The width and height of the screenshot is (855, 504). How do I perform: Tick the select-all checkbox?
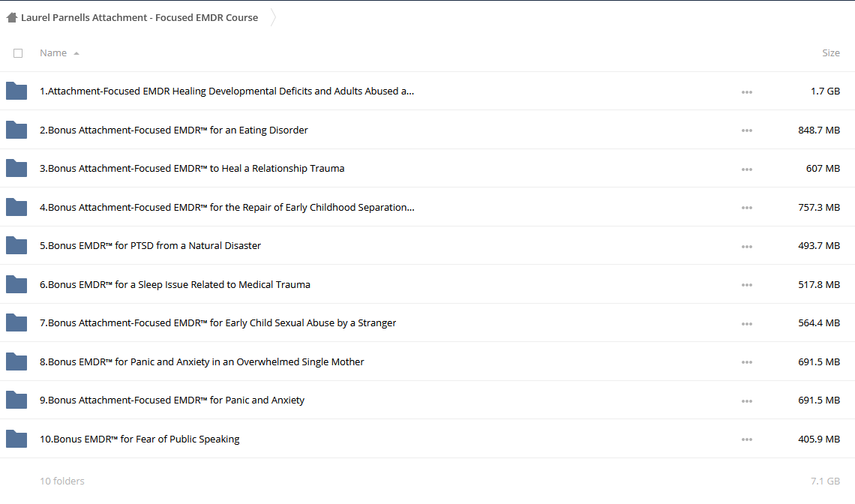point(18,53)
